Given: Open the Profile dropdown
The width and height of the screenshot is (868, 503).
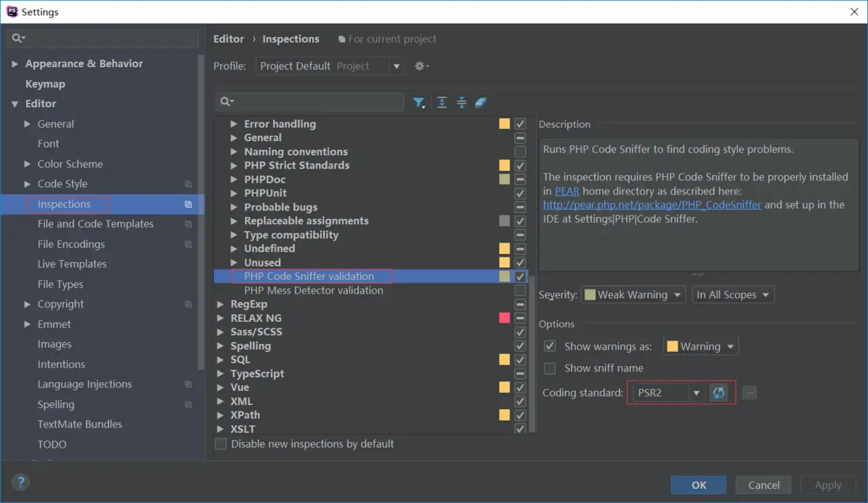Looking at the screenshot, I should (330, 66).
